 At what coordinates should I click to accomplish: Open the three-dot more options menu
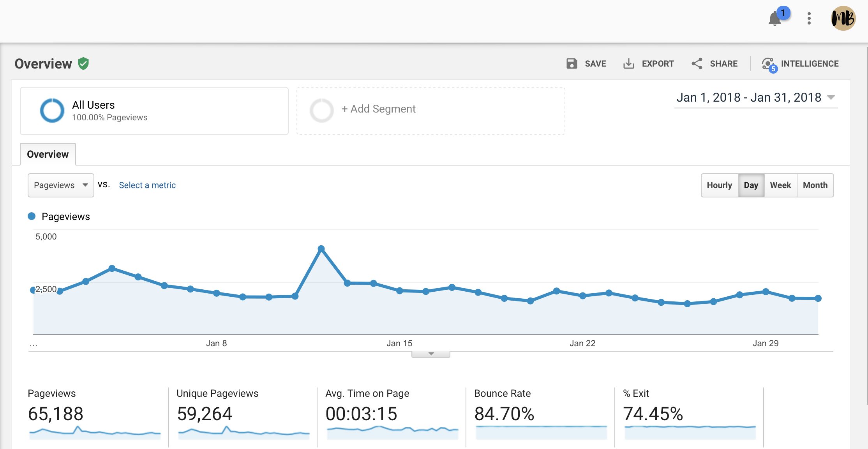pos(809,18)
